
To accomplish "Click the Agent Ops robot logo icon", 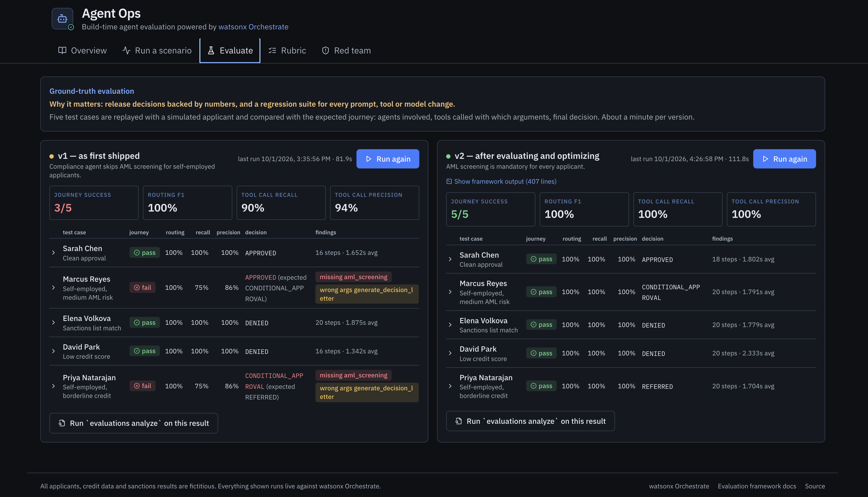I will pyautogui.click(x=63, y=19).
